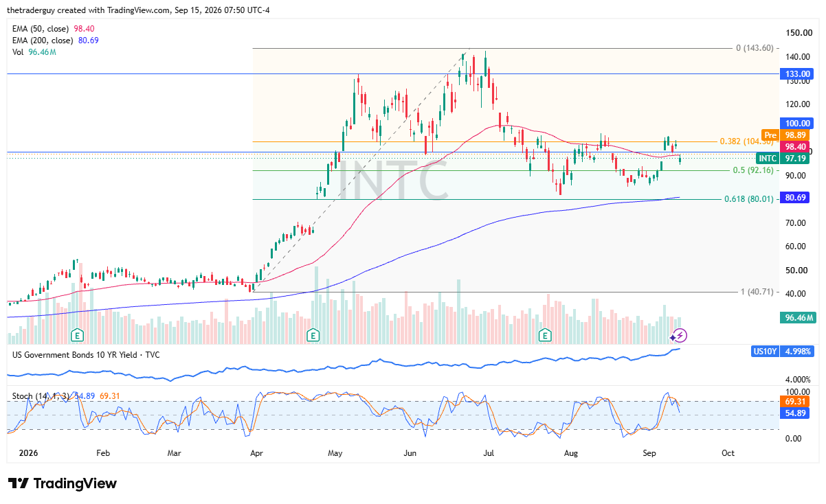
Task: Click the earnings E marker before August
Action: click(x=545, y=335)
